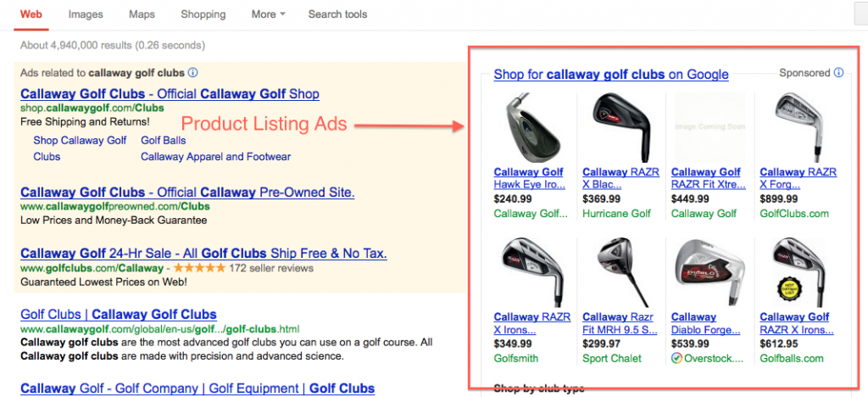Switch to the Maps tab

(x=142, y=14)
